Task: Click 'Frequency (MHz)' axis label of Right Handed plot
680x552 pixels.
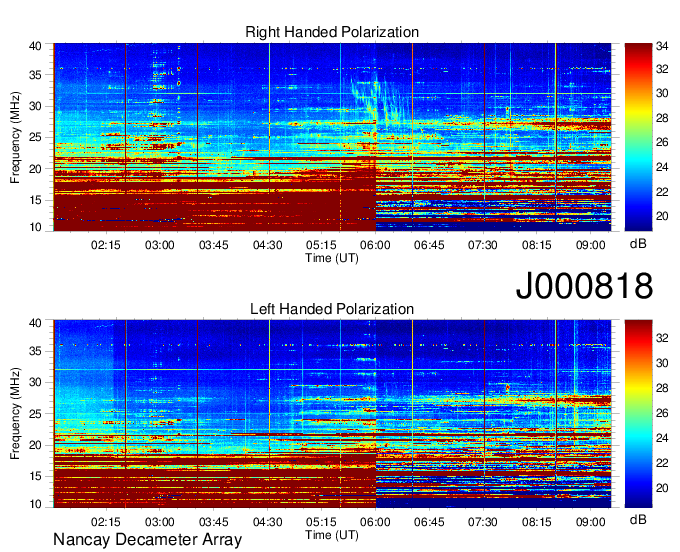Action: pos(15,137)
